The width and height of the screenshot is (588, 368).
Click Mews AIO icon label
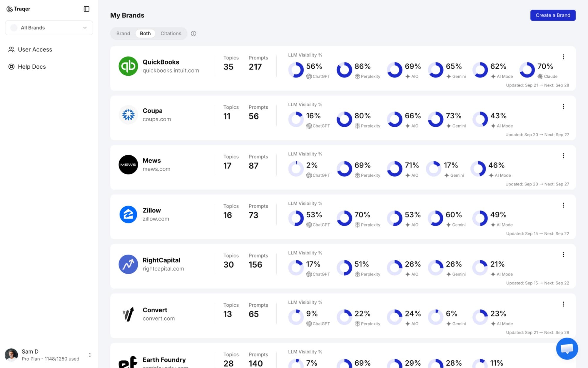[x=412, y=175]
